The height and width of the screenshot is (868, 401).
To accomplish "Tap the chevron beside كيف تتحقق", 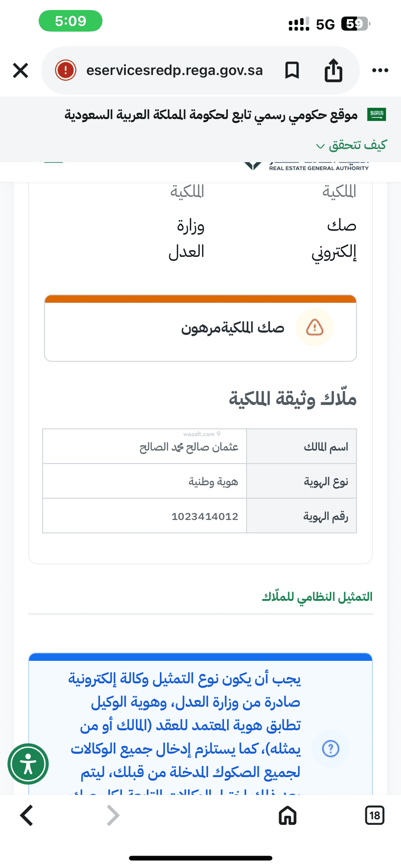I will click(x=320, y=146).
